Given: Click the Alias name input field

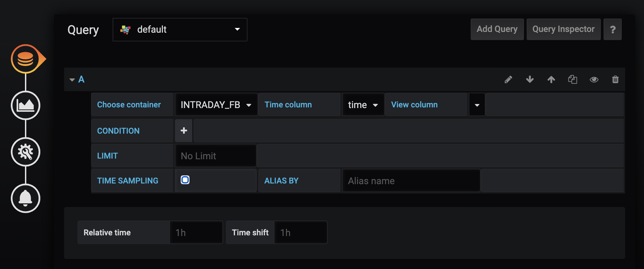Looking at the screenshot, I should point(411,181).
